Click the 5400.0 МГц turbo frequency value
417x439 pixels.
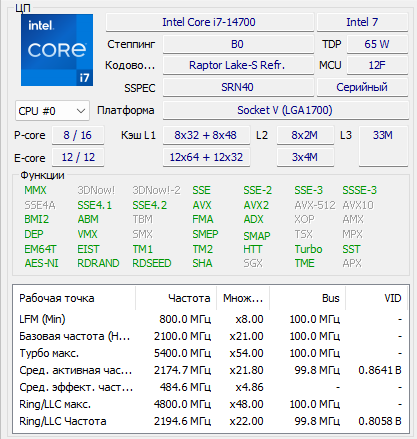[182, 353]
